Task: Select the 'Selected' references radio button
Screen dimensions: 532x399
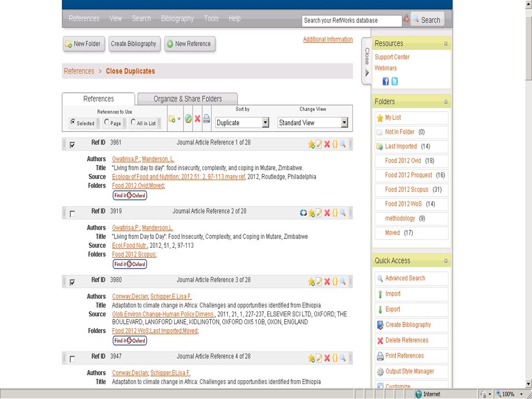Action: tap(73, 122)
